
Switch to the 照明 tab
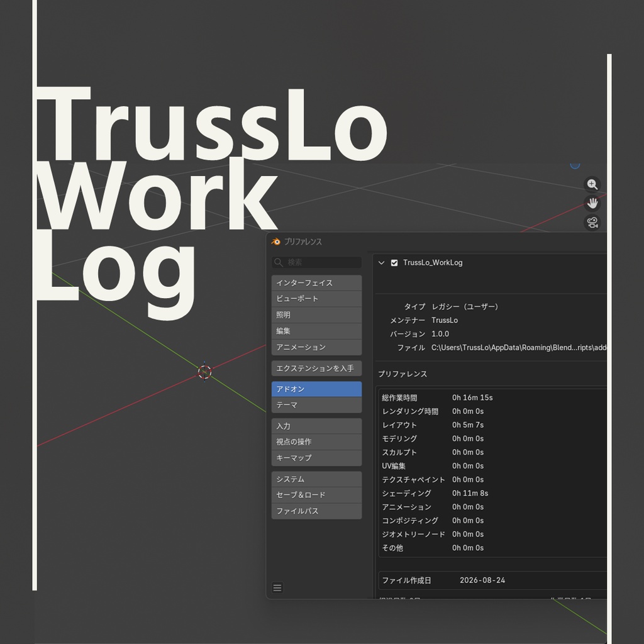pos(316,315)
